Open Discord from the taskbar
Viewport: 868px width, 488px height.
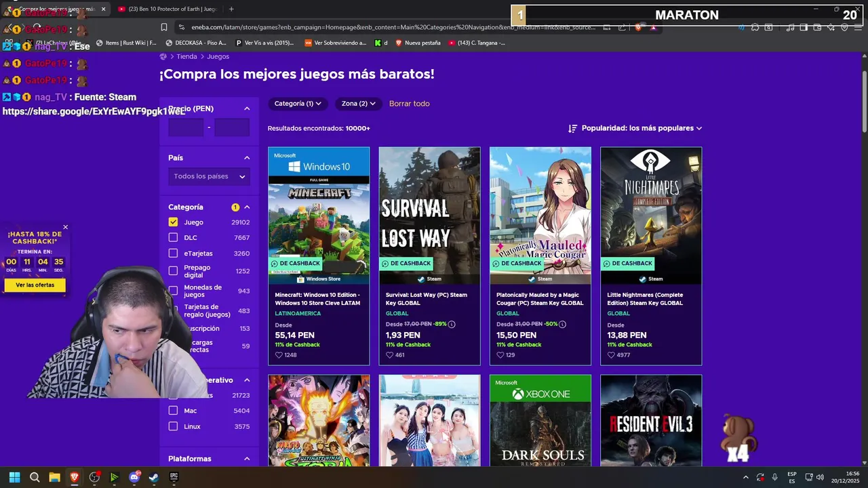coord(134,477)
